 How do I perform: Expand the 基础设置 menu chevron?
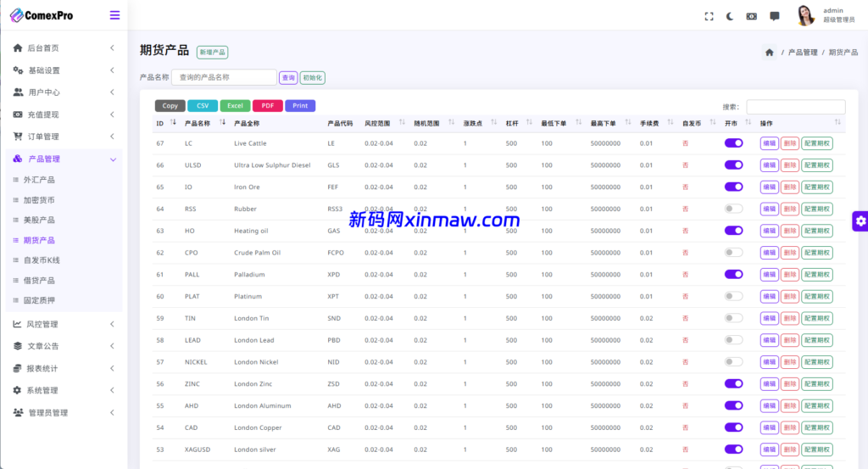pyautogui.click(x=113, y=70)
